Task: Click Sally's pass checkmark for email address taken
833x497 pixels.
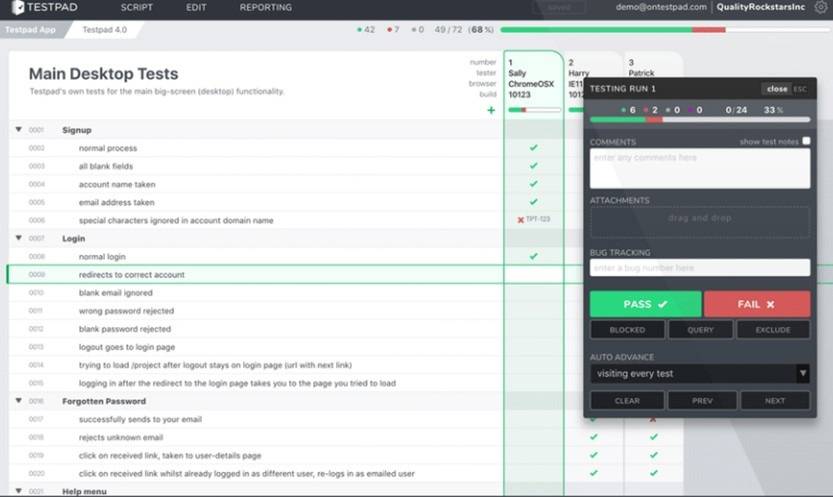Action: [533, 202]
